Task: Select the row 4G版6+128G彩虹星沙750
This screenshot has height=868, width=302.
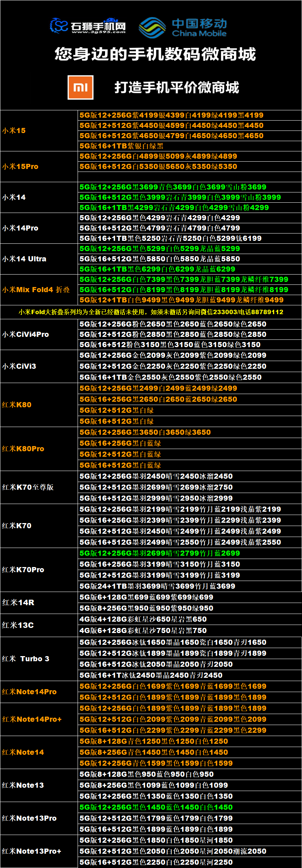Action: [190, 630]
